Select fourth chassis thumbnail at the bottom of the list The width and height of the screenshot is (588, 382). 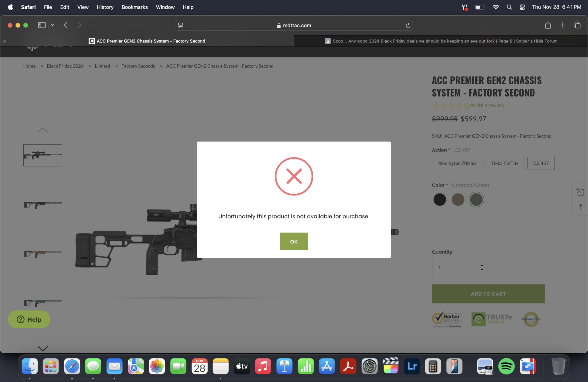click(42, 303)
